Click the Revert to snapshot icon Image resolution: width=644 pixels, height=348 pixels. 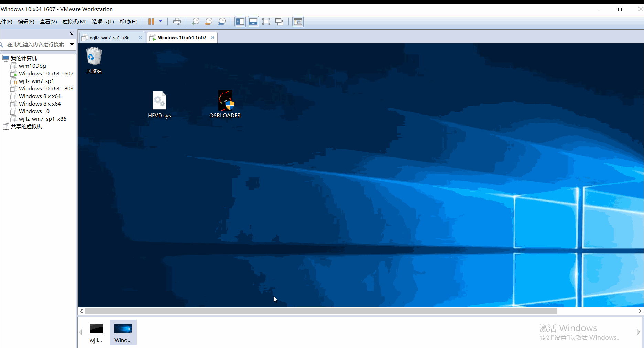point(209,22)
